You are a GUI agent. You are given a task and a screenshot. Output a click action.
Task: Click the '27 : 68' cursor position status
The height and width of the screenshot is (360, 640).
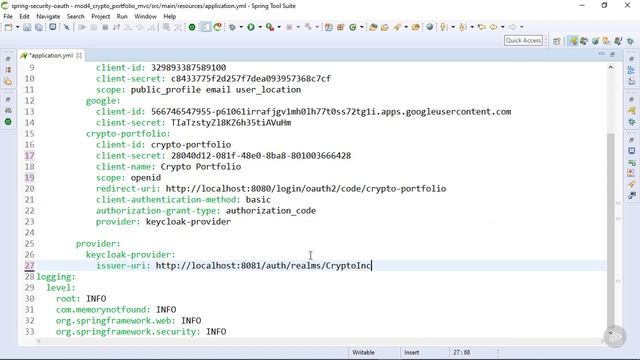(462, 352)
